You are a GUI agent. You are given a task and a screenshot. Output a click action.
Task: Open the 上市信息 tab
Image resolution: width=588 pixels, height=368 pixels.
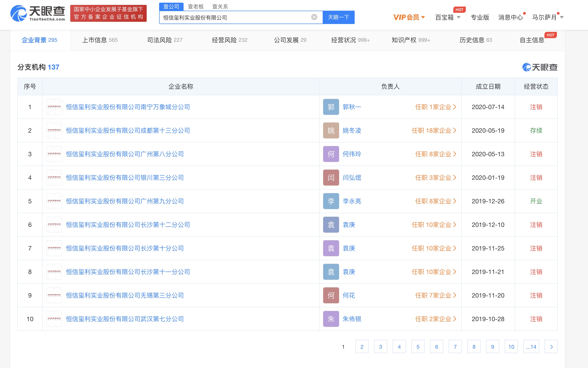click(x=100, y=40)
